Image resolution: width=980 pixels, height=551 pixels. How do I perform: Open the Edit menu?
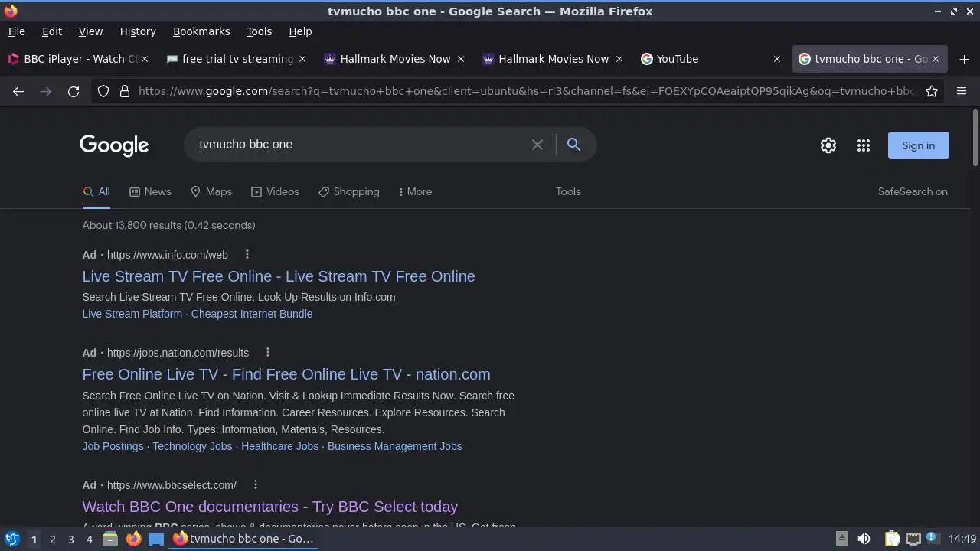(52, 31)
